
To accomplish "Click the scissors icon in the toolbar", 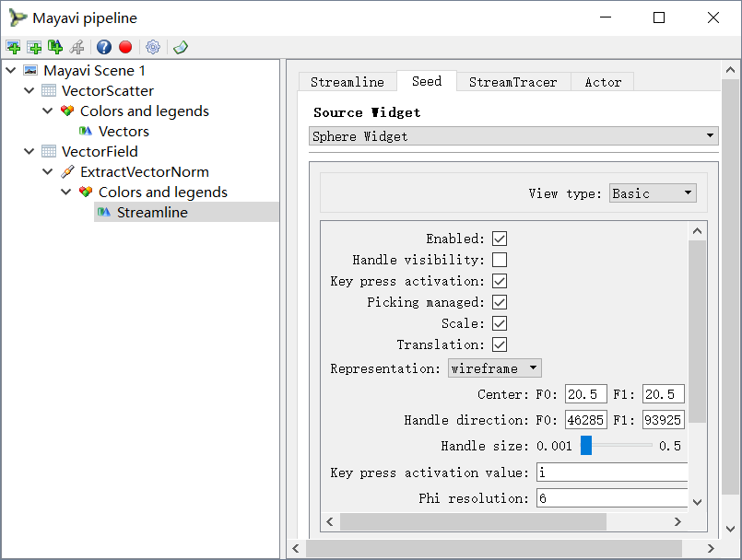I will coord(77,47).
